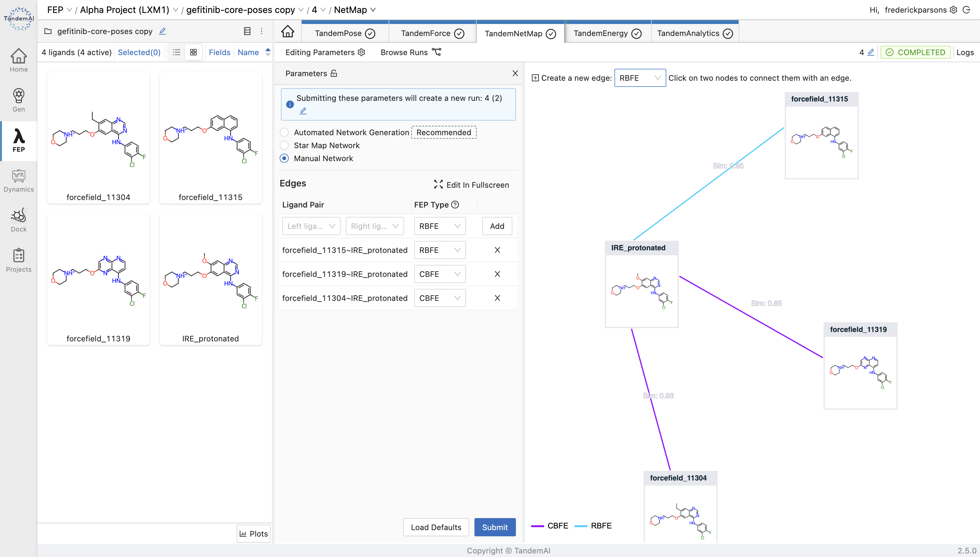Select the Manual Network radio button
The width and height of the screenshot is (980, 557).
[x=284, y=158]
